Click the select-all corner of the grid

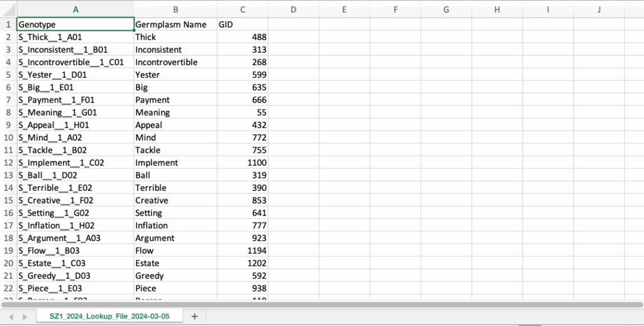click(8, 9)
